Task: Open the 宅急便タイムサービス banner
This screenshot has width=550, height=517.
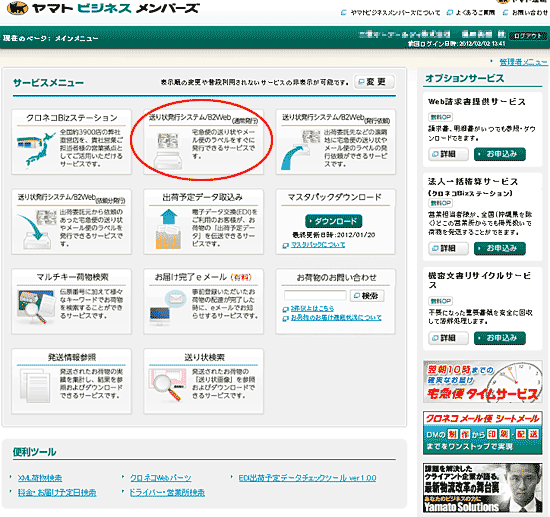Action: coord(483,382)
